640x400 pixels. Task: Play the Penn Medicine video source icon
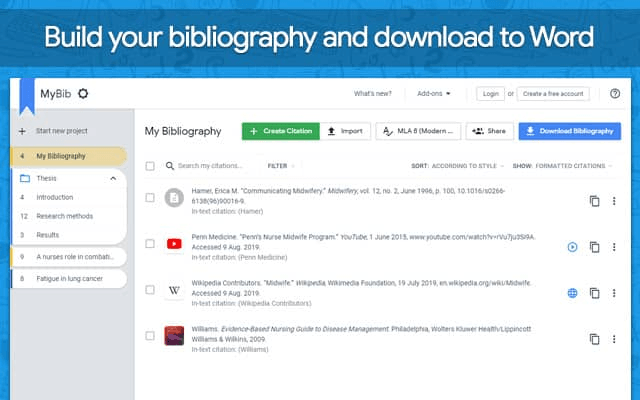(x=572, y=247)
